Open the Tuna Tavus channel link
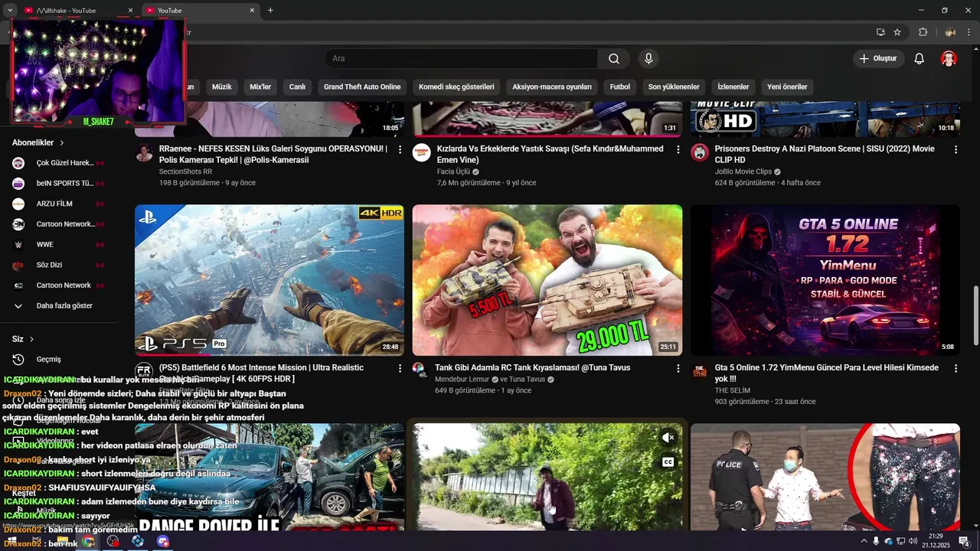Viewport: 980px width, 551px height. [x=526, y=380]
